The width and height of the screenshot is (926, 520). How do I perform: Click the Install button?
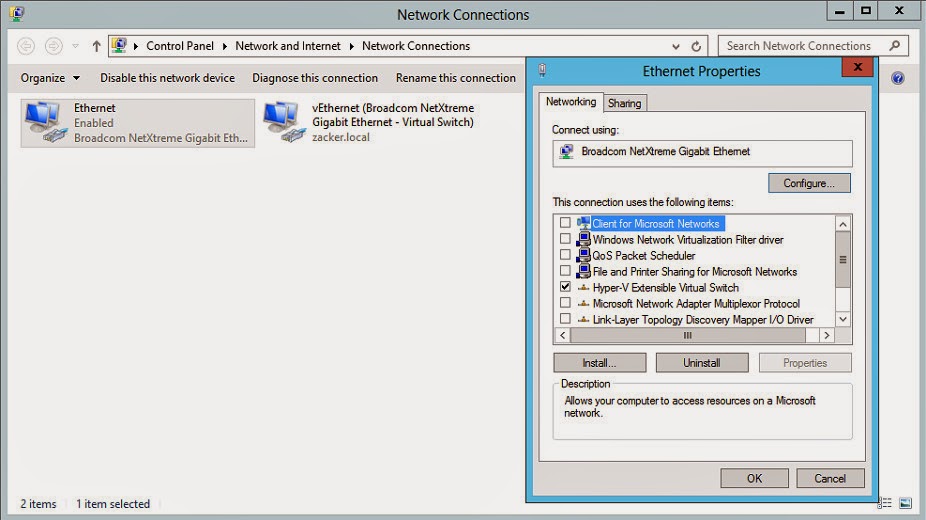point(599,363)
